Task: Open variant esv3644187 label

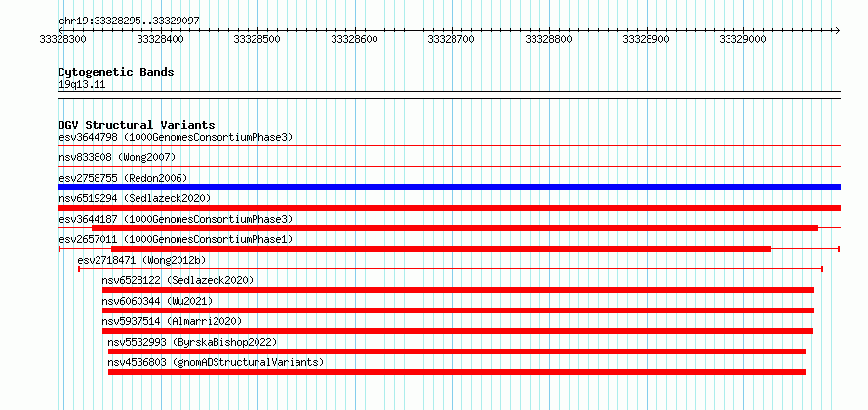Action: 175,219
